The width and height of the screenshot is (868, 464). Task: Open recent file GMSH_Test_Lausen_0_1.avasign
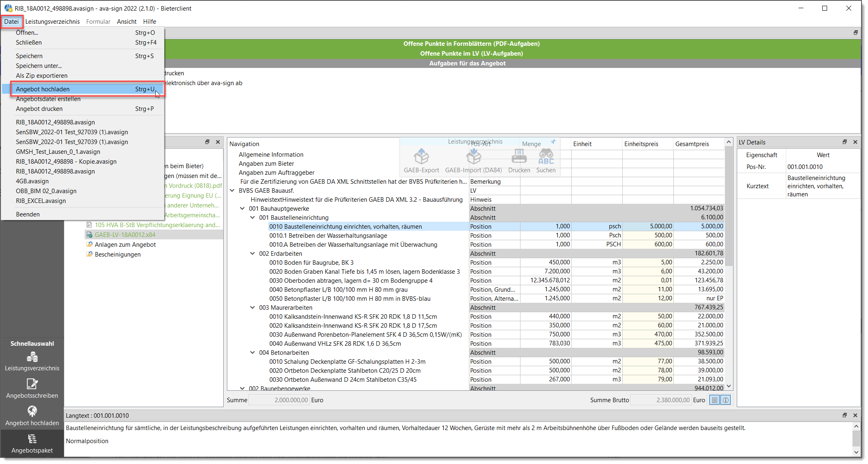(x=83, y=152)
